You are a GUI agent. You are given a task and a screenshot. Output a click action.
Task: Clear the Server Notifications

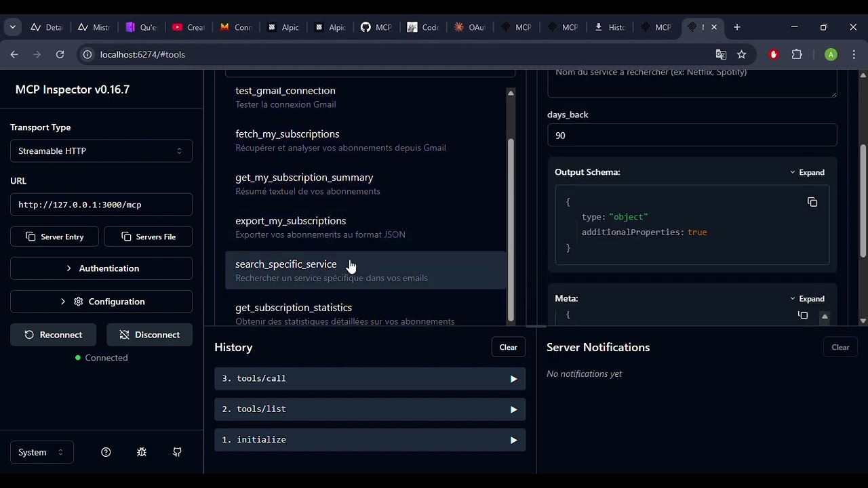click(x=840, y=347)
